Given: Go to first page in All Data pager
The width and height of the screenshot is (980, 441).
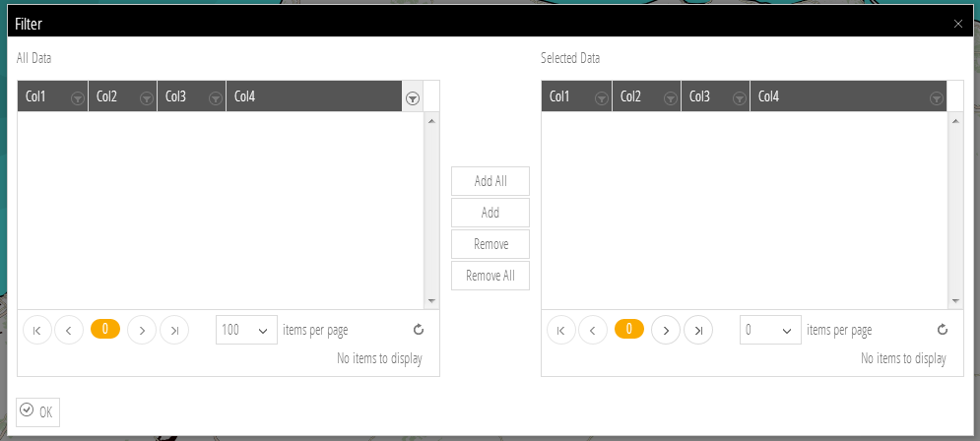Looking at the screenshot, I should coord(36,331).
